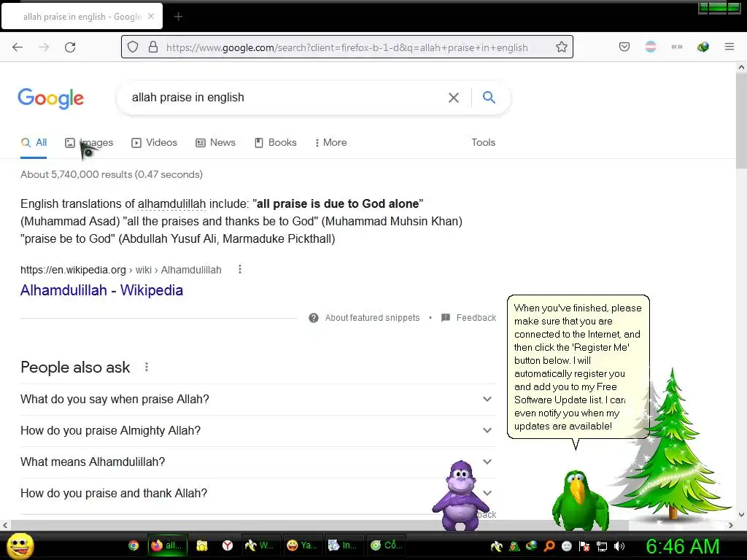The width and height of the screenshot is (747, 560).
Task: Expand 'How do you praise and thank Allah?'
Action: (258, 494)
